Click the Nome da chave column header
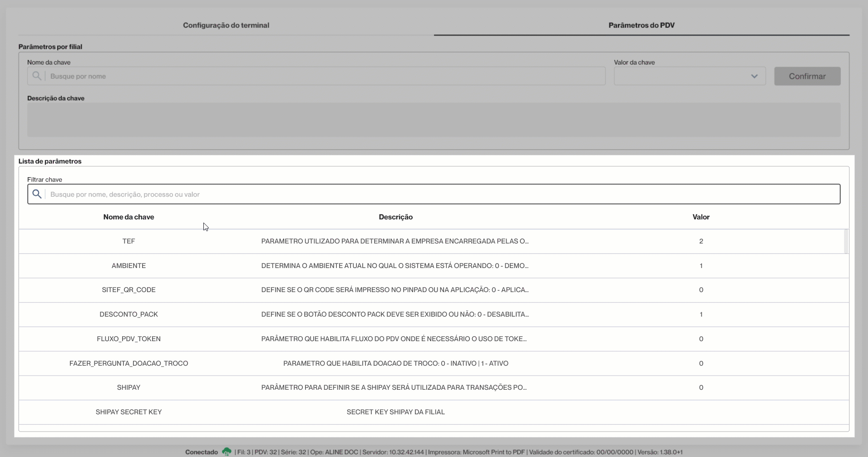The width and height of the screenshot is (868, 457). (128, 217)
